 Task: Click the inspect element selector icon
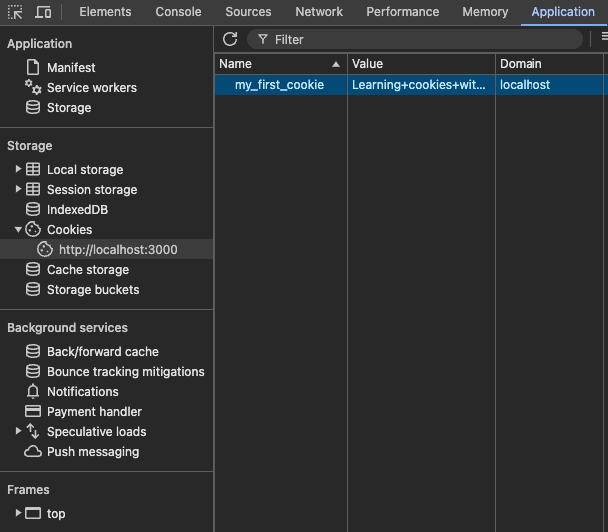15,12
